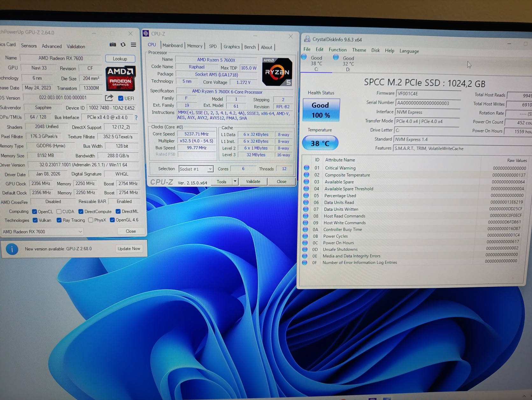Image resolution: width=532 pixels, height=400 pixels.
Task: Click the BIOS export share icon in GPU-Z
Action: coord(109,98)
